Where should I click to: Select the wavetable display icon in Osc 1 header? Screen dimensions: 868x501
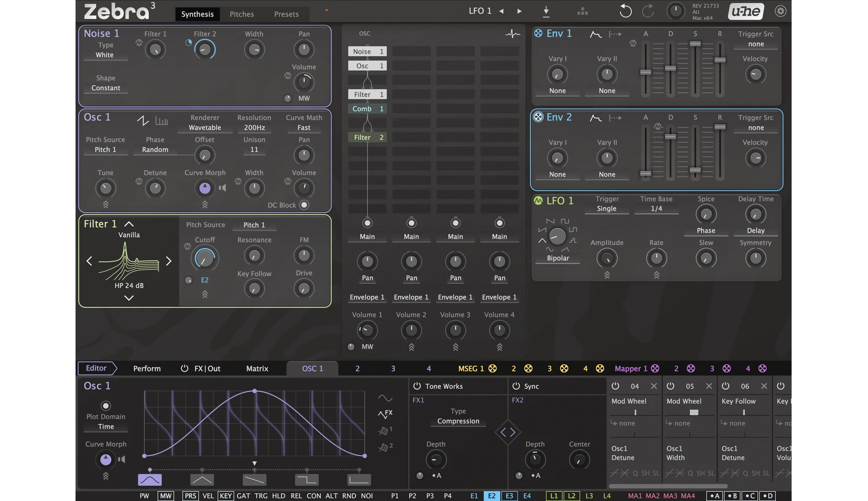coord(161,121)
